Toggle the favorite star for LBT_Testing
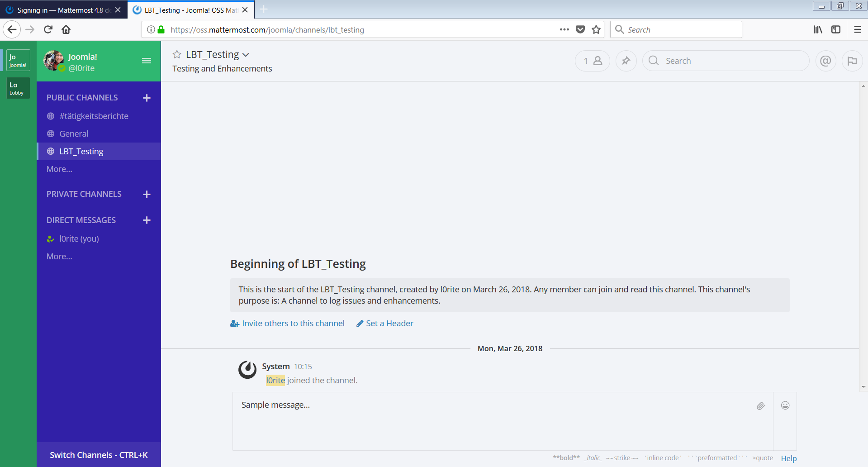 click(x=176, y=54)
